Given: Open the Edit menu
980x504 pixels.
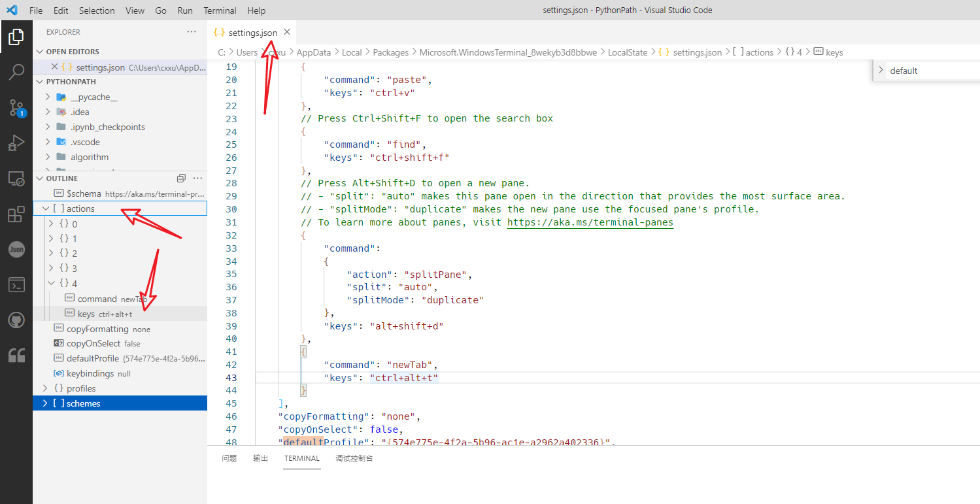Looking at the screenshot, I should point(61,10).
